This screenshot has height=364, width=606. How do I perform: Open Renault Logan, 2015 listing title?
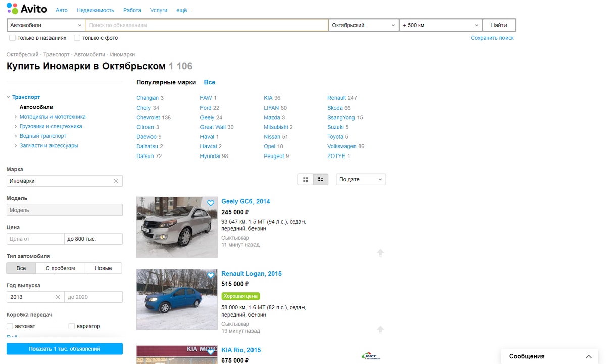251,274
